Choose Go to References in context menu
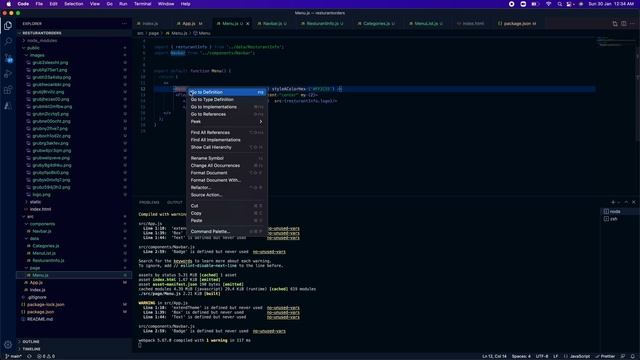This screenshot has width=640, height=360. (x=226, y=114)
